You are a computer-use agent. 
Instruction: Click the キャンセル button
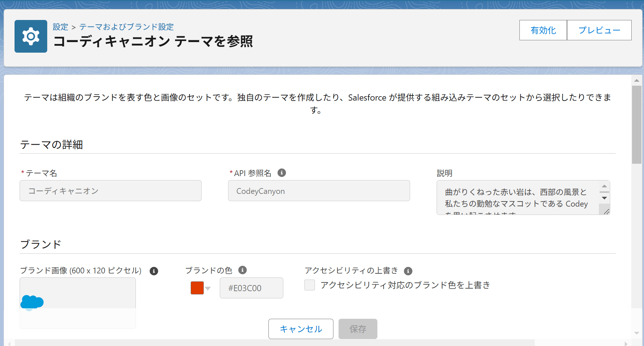point(301,329)
